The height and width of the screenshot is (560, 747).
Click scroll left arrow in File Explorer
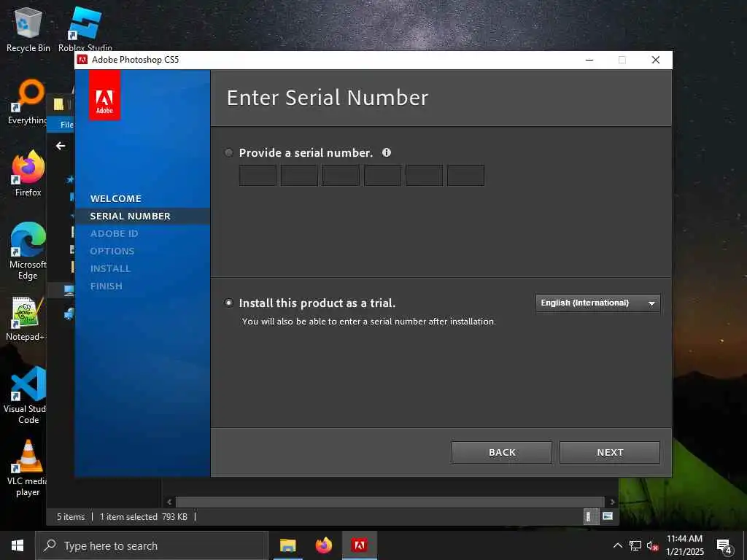(169, 502)
